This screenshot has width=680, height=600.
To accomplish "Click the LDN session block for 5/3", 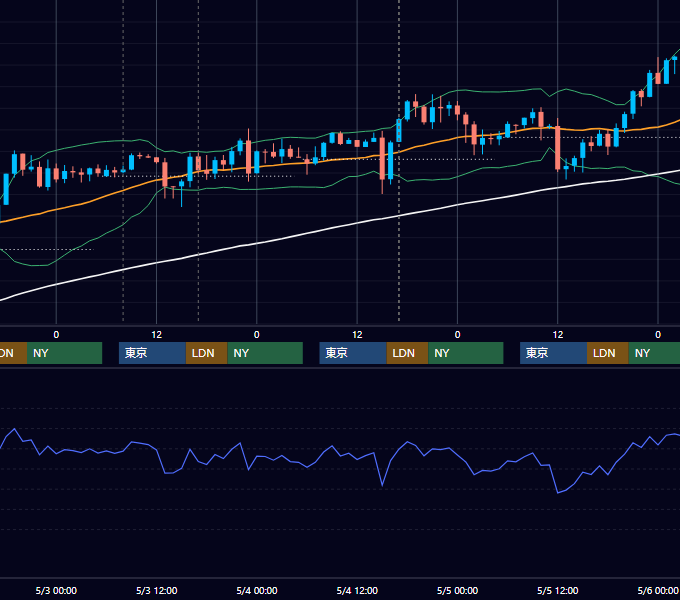I will point(206,353).
